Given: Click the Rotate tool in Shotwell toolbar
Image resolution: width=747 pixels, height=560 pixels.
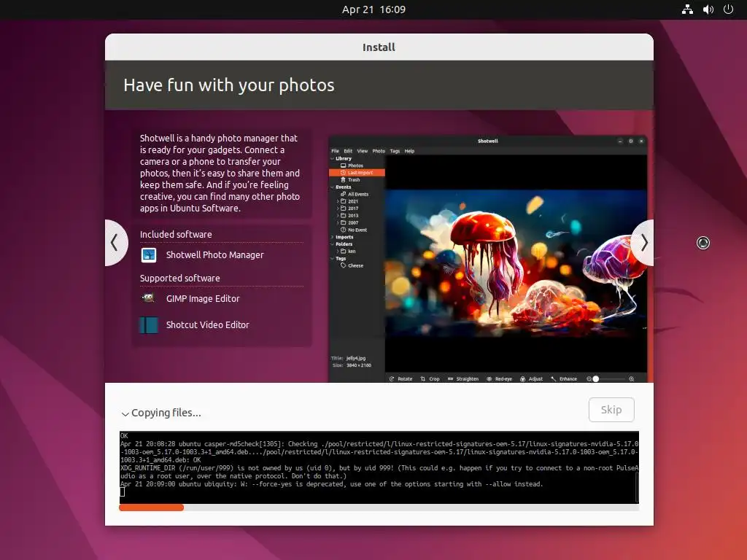Looking at the screenshot, I should coord(400,379).
